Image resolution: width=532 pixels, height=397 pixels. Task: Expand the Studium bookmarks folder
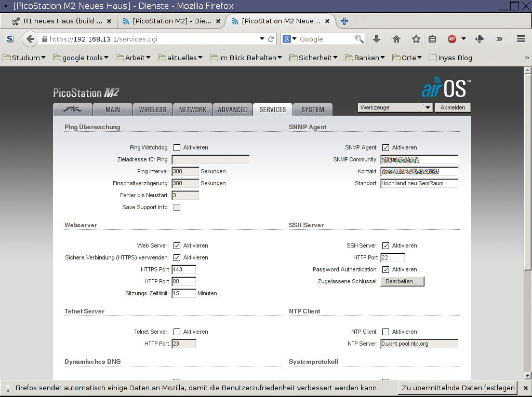24,58
